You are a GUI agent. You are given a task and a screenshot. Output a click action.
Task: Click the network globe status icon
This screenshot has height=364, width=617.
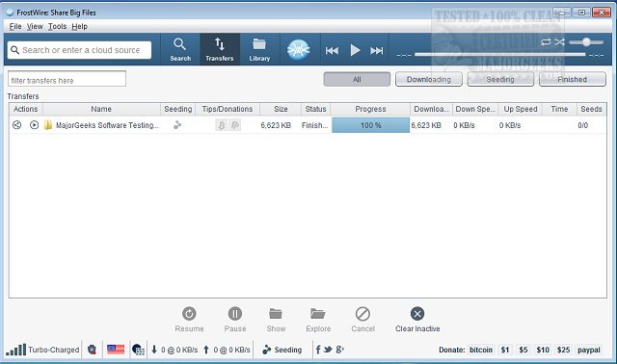(138, 350)
